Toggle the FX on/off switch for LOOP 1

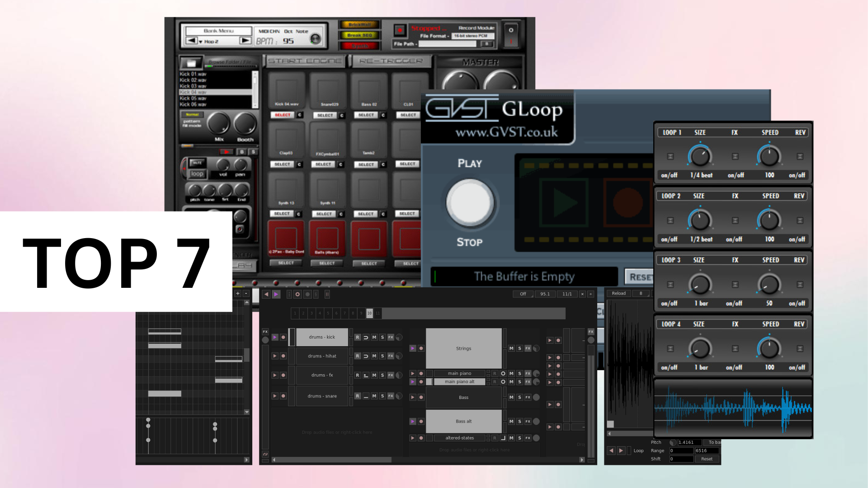pyautogui.click(x=735, y=156)
